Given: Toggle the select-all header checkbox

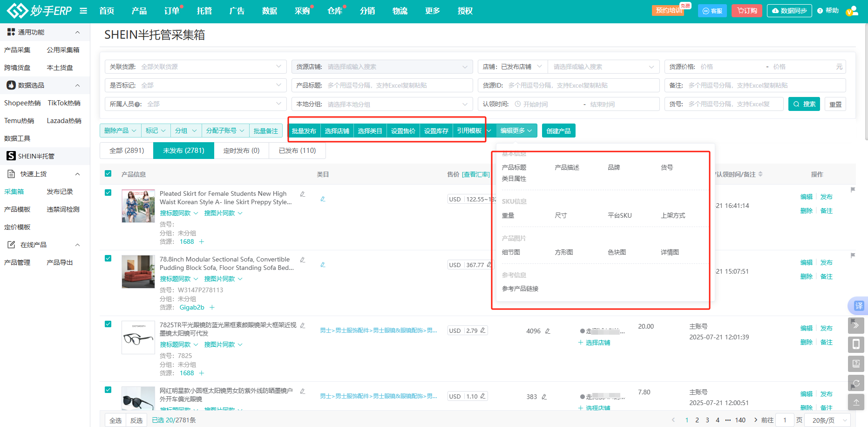Looking at the screenshot, I should (108, 173).
